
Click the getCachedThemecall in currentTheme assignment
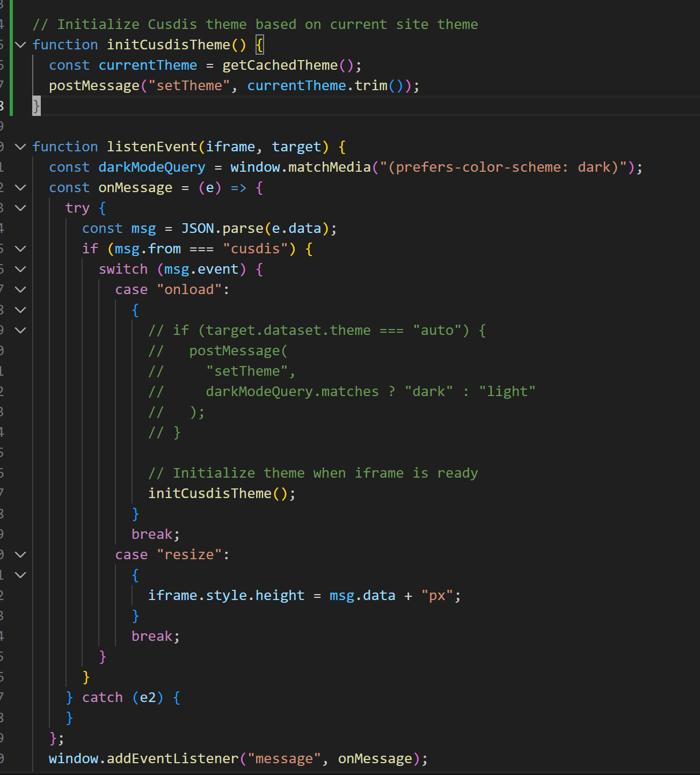point(280,65)
